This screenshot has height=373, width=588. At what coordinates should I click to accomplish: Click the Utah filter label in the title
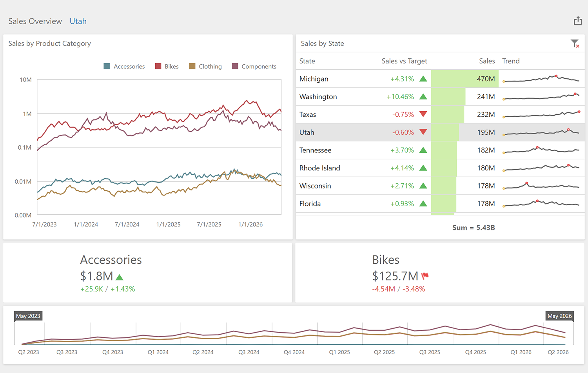pyautogui.click(x=78, y=21)
